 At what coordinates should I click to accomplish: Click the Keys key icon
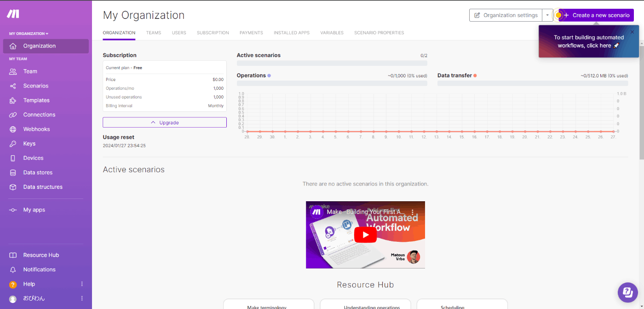tap(13, 144)
